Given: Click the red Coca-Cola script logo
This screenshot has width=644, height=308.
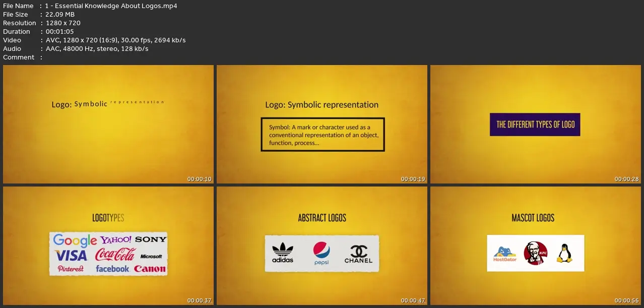Looking at the screenshot, I should click(x=115, y=254).
